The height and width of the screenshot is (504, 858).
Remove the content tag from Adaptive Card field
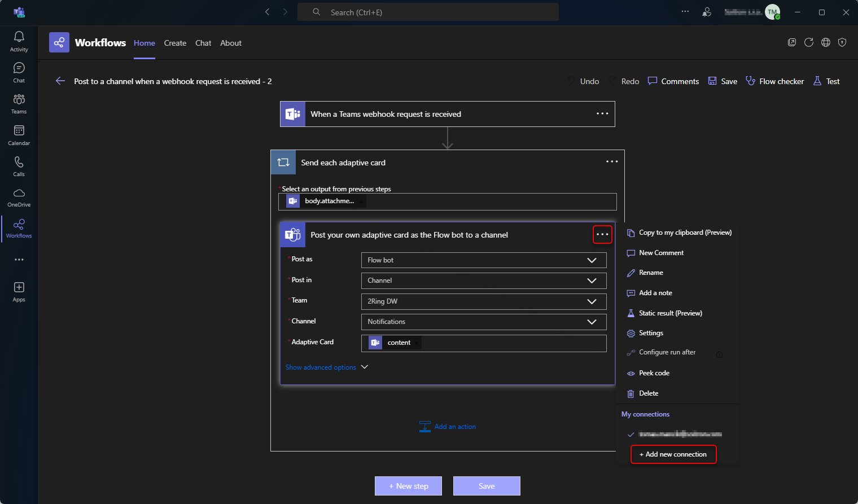(x=416, y=343)
